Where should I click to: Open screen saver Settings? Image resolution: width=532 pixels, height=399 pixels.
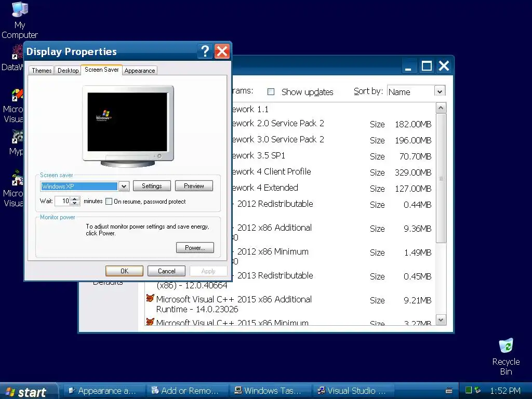152,186
